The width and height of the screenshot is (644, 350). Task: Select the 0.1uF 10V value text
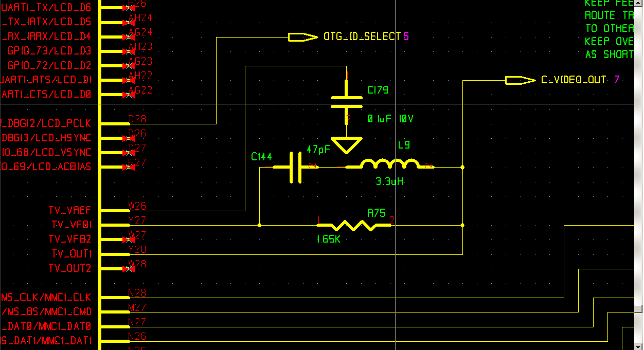pos(390,119)
